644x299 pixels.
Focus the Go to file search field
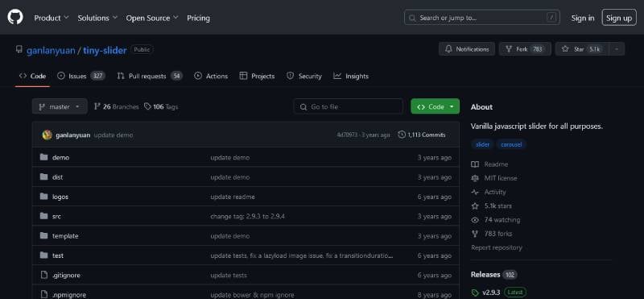349,106
